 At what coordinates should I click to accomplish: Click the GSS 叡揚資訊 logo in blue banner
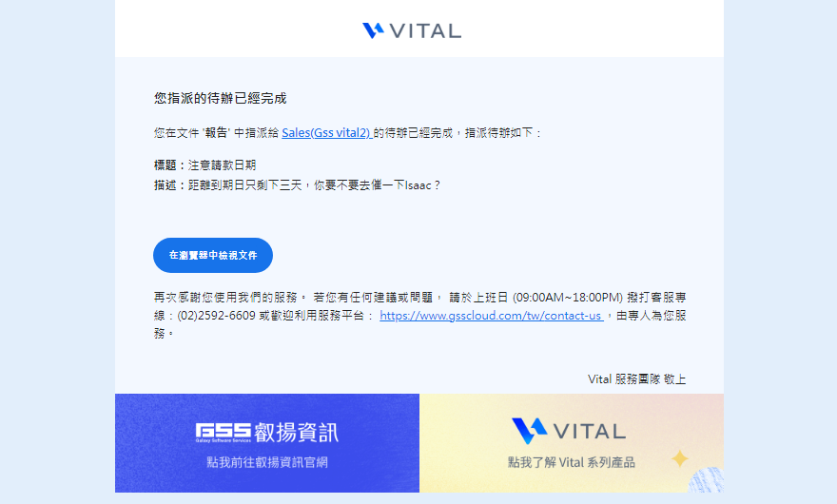(267, 432)
